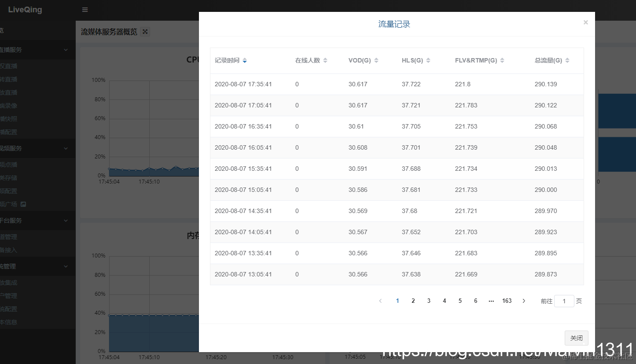Close the 流量记录 dialog with the X icon
Image resolution: width=636 pixels, height=364 pixels.
coord(585,22)
